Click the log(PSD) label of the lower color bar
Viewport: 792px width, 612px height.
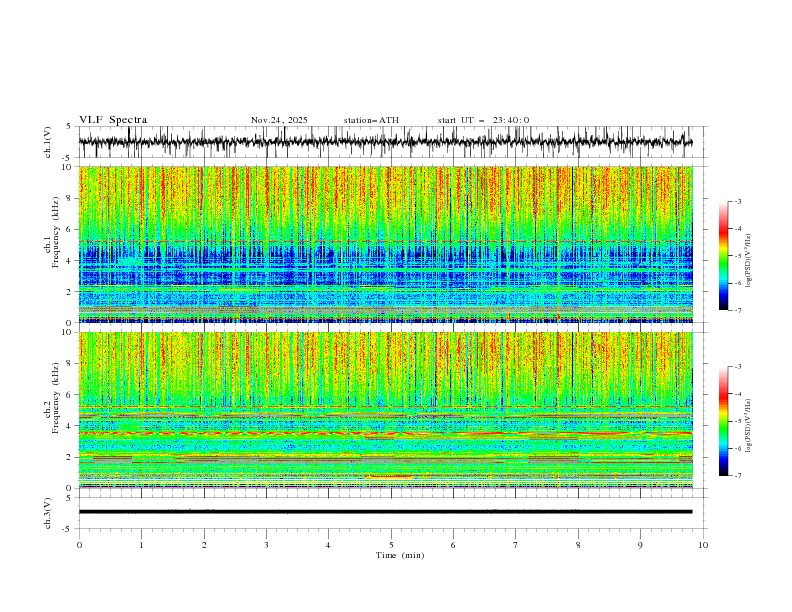pos(749,426)
